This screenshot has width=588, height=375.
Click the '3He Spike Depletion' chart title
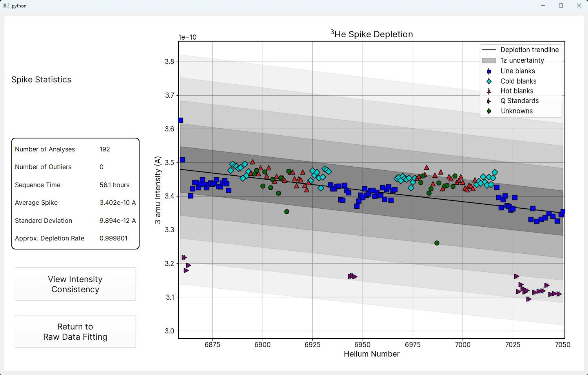pos(372,34)
